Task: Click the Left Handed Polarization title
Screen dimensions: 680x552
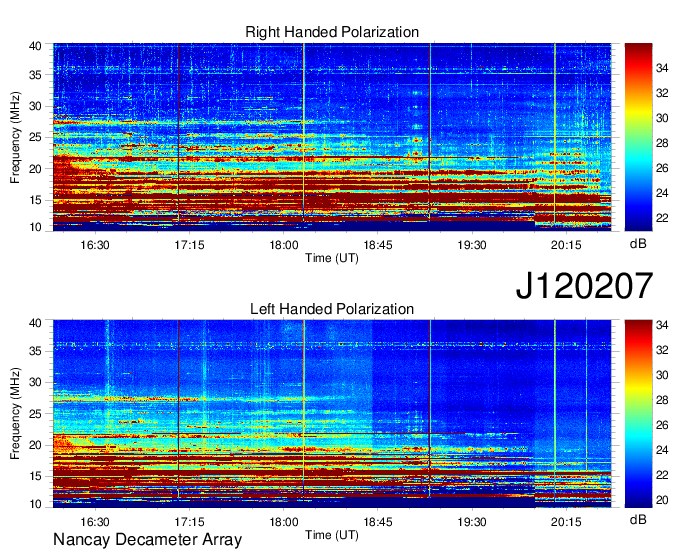Action: tap(332, 309)
